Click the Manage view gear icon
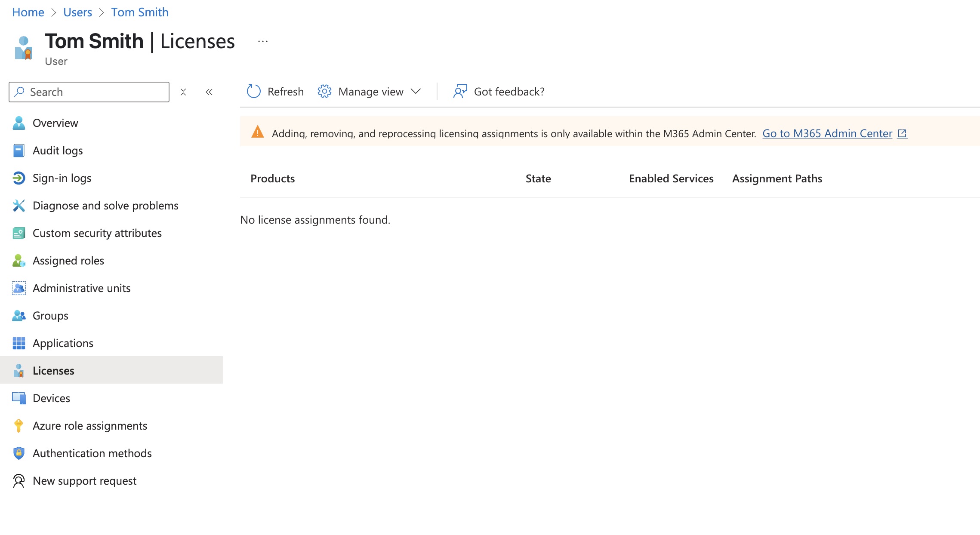The width and height of the screenshot is (980, 535). pos(324,92)
